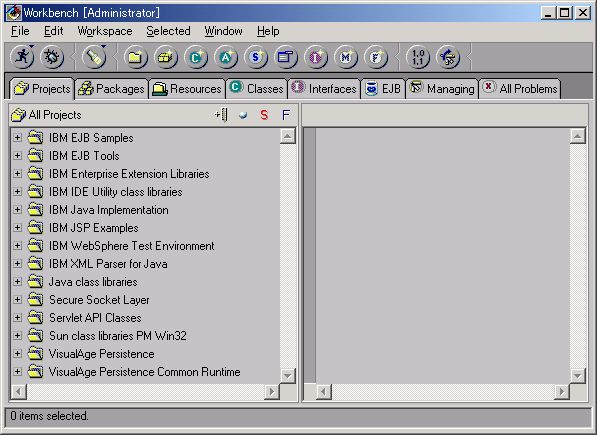Switch to the Packages tab
The image size is (597, 435).
pyautogui.click(x=111, y=89)
